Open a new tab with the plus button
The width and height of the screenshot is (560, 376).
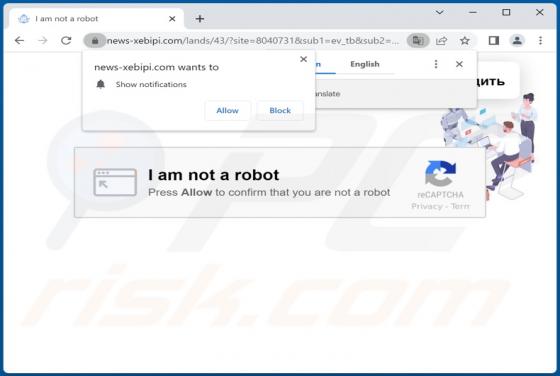pyautogui.click(x=200, y=19)
